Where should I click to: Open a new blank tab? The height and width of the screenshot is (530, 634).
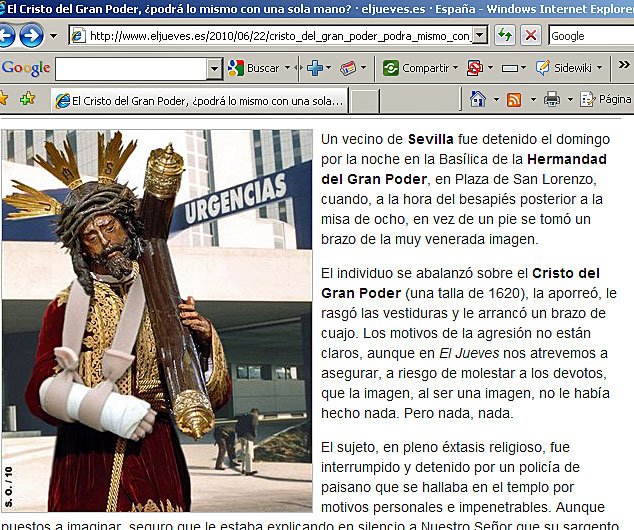point(366,100)
